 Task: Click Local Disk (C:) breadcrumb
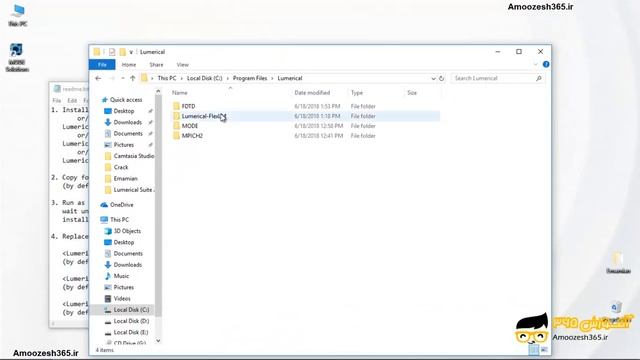pyautogui.click(x=204, y=78)
